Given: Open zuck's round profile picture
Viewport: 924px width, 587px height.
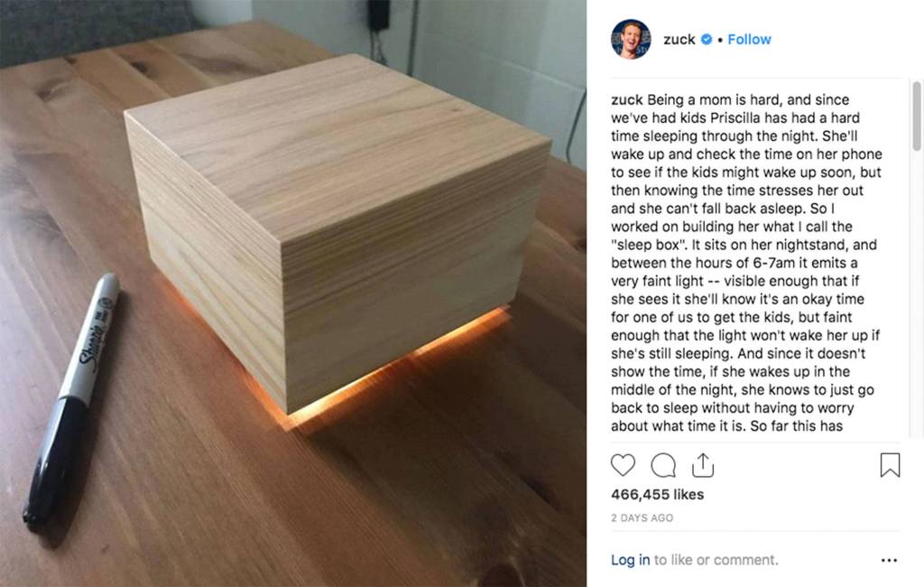Looking at the screenshot, I should pos(631,40).
